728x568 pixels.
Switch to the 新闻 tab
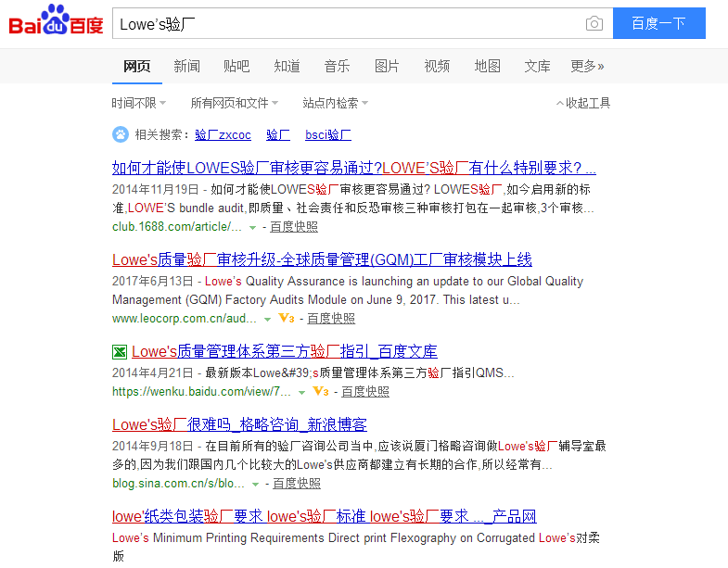point(186,67)
